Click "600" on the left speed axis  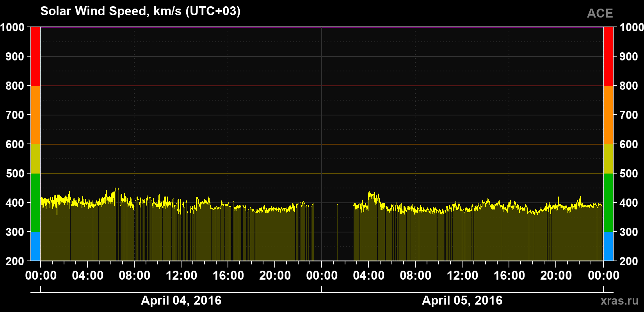(15, 144)
